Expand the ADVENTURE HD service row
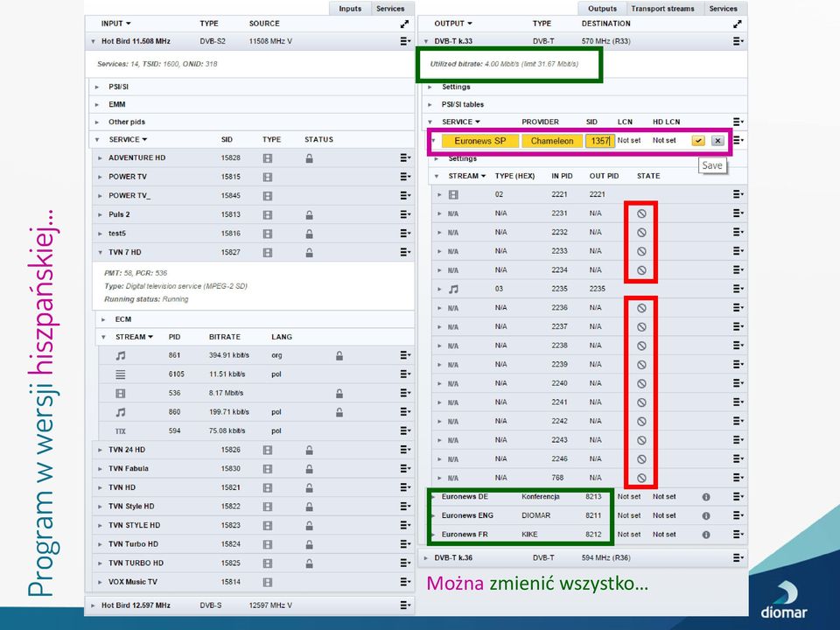840x630 pixels. (100, 158)
